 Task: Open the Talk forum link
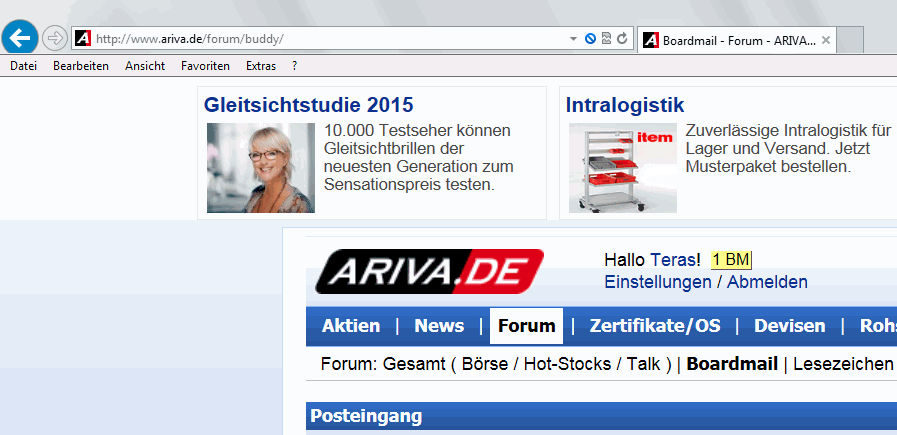coord(644,364)
